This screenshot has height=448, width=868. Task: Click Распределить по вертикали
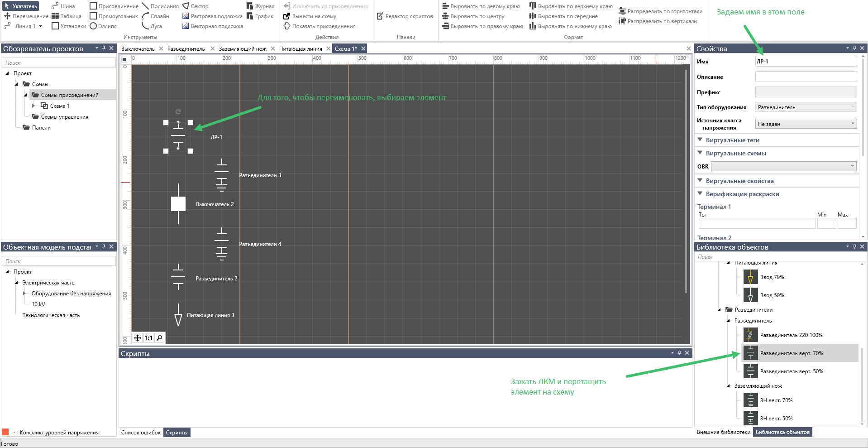658,21
